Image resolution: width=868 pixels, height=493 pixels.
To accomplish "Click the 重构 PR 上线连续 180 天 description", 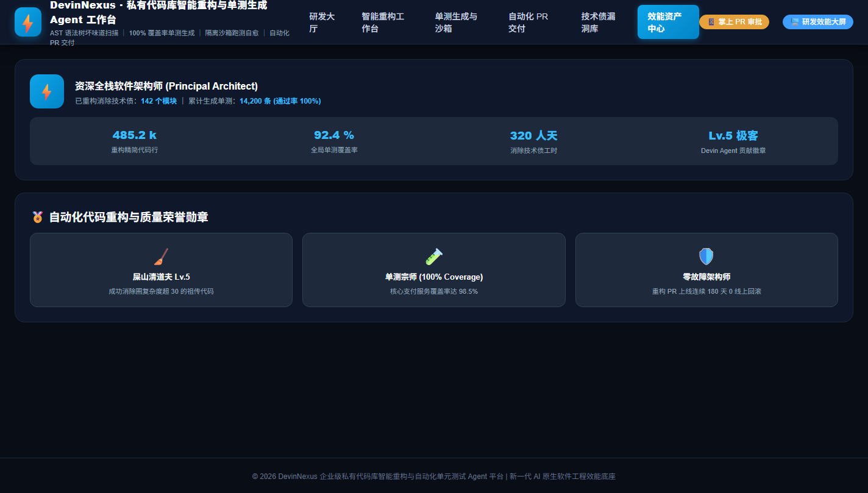I will coord(706,291).
